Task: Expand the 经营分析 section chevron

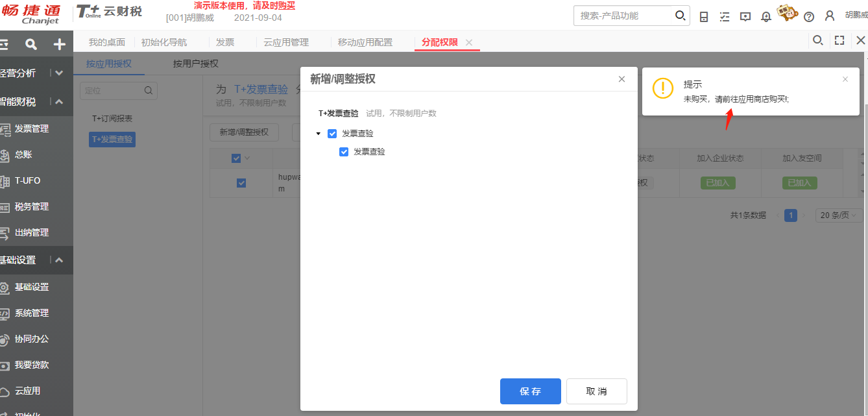Action: tap(59, 73)
